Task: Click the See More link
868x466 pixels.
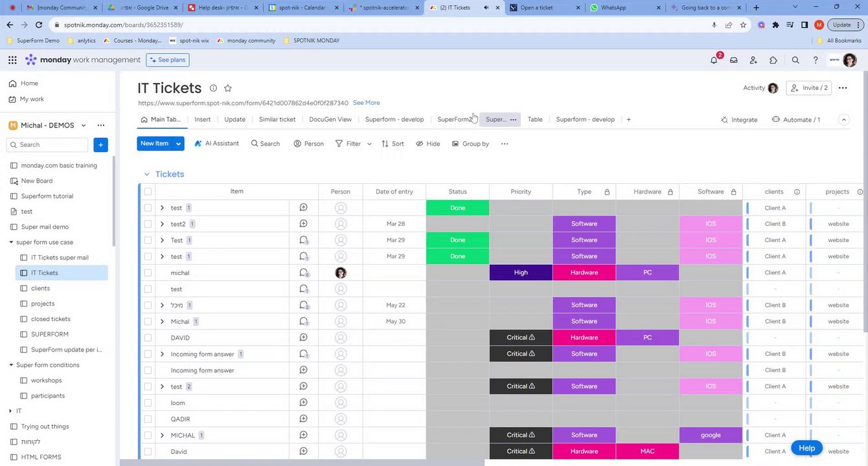Action: (367, 103)
